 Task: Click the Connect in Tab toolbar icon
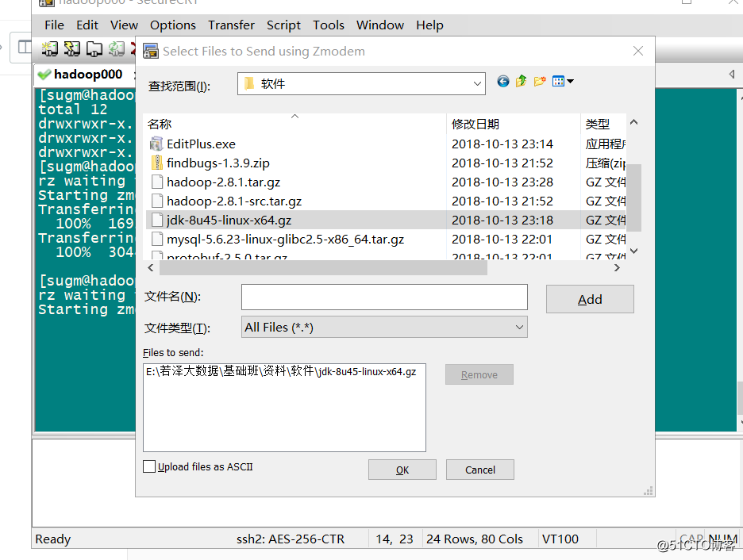94,48
